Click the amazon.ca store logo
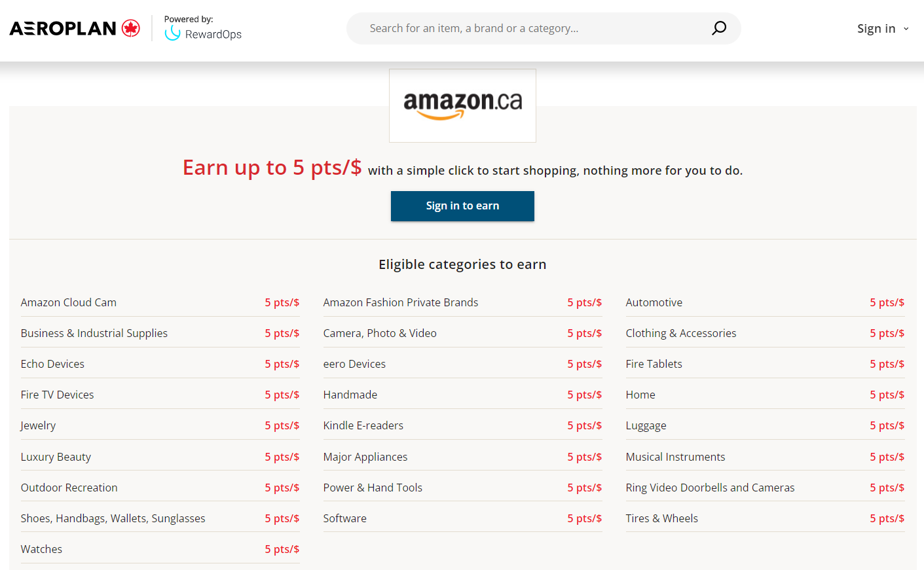 [x=462, y=105]
